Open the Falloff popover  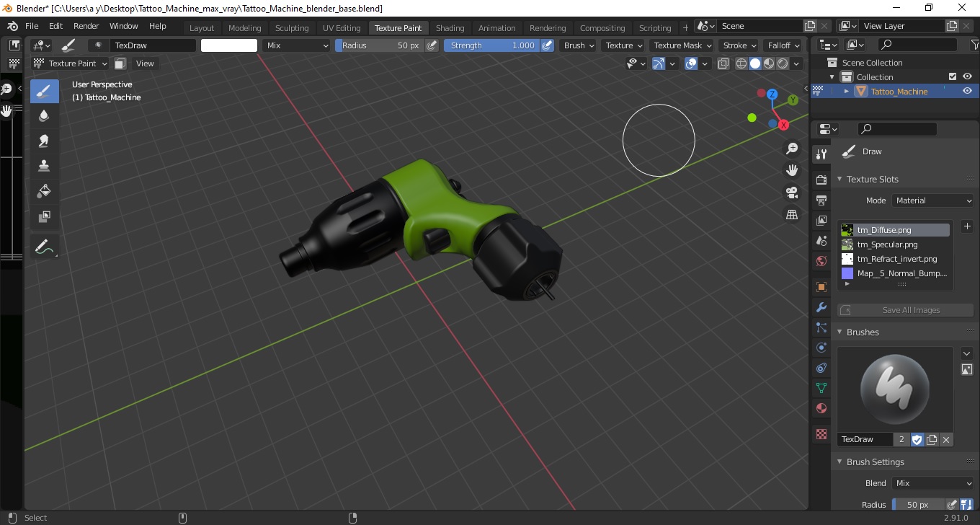783,45
